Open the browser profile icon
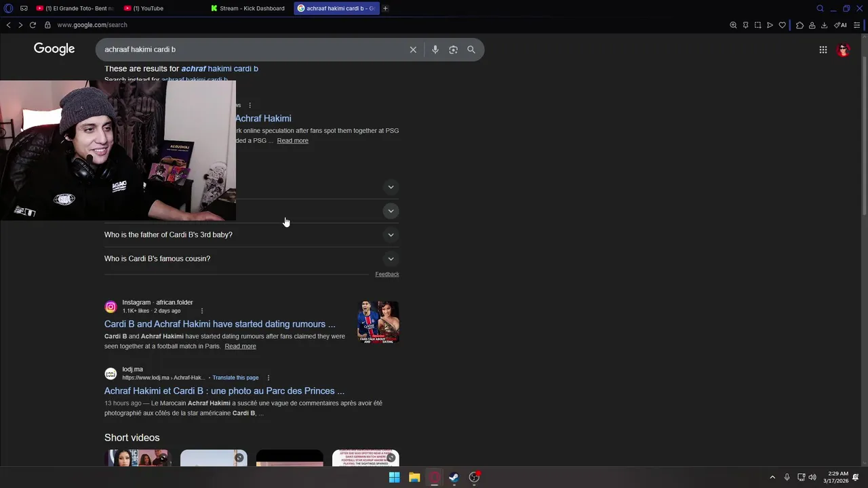Screen dimensions: 868x488 (x=812, y=25)
